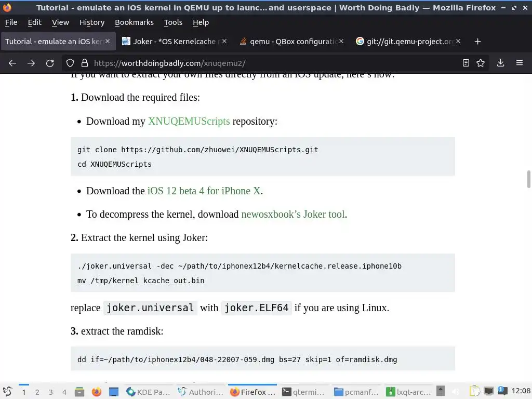This screenshot has height=399, width=532.
Task: Click the mv /tmp/kernel kcache_out.bin line
Action: click(141, 281)
